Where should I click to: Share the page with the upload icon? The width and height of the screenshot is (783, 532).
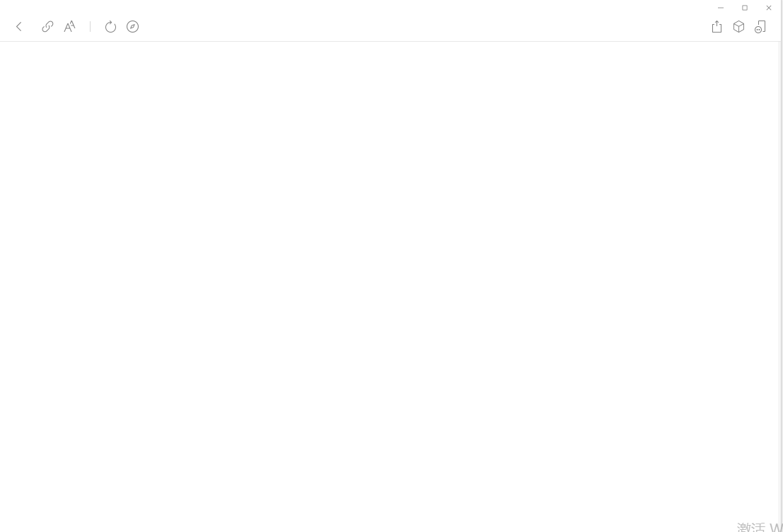(x=717, y=26)
